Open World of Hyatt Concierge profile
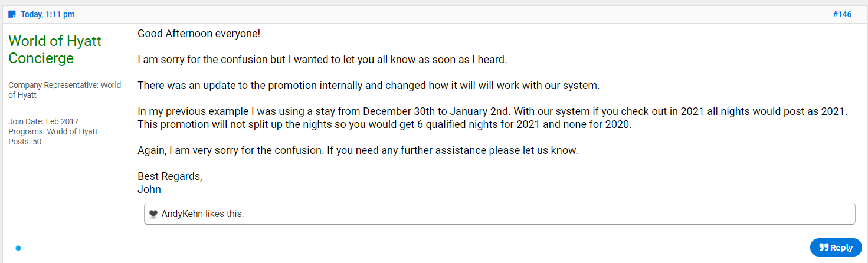The height and width of the screenshot is (263, 868). [x=55, y=50]
